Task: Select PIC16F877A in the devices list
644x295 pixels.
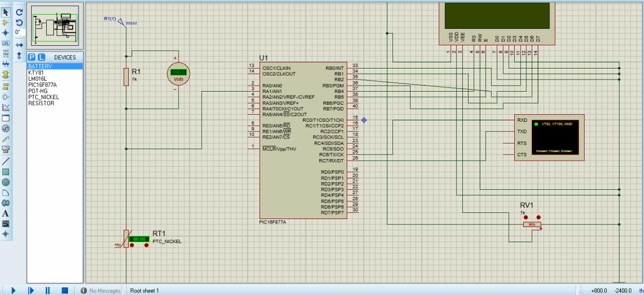Action: click(x=42, y=85)
